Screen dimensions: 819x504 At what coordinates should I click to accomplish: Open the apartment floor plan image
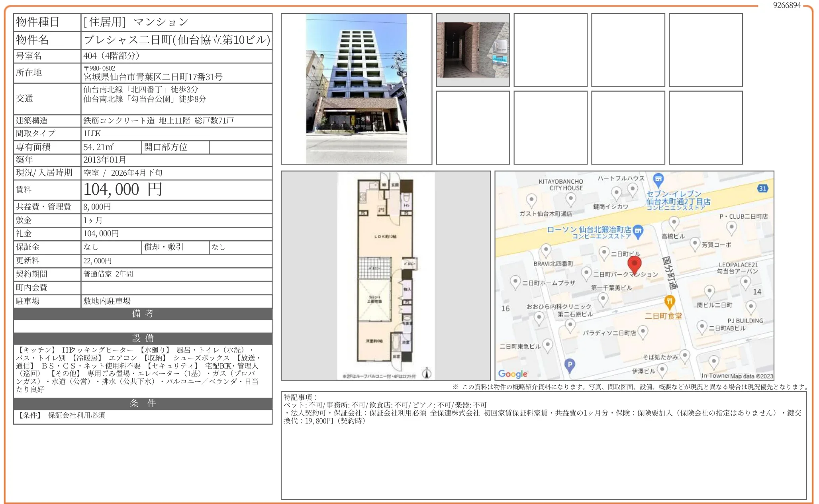tap(385, 275)
